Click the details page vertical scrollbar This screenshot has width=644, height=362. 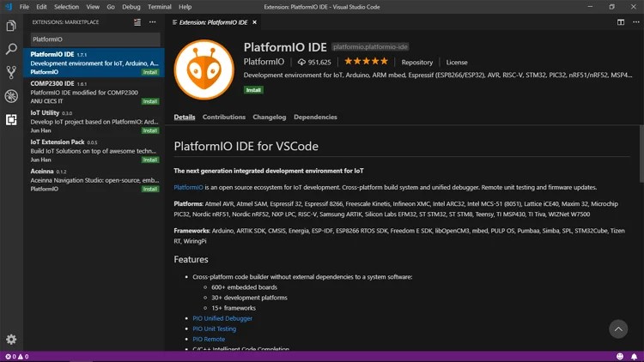[x=641, y=154]
